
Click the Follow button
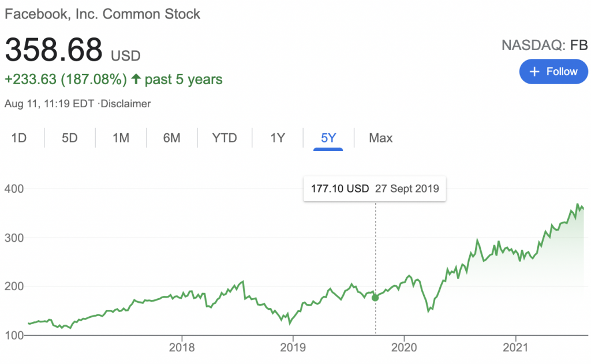(x=553, y=72)
